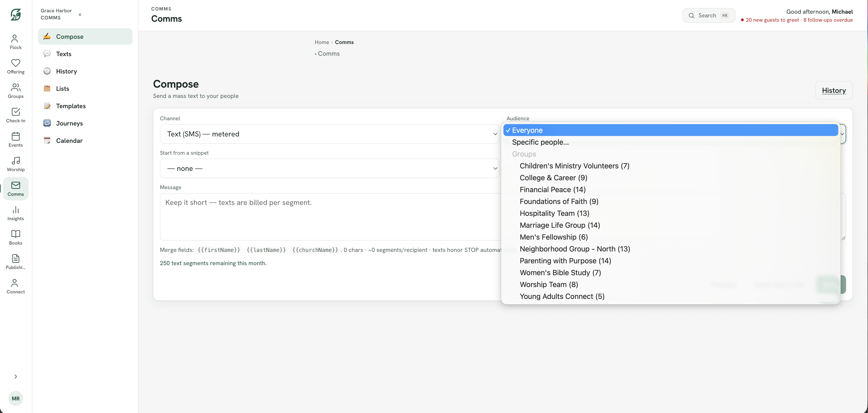Insert the {{firstName}} merge field
Screen dimensions: 868x413
click(x=219, y=250)
